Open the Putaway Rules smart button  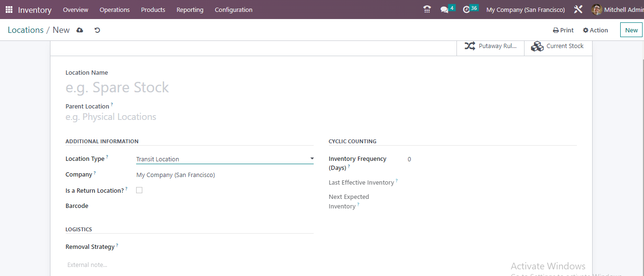(x=490, y=46)
